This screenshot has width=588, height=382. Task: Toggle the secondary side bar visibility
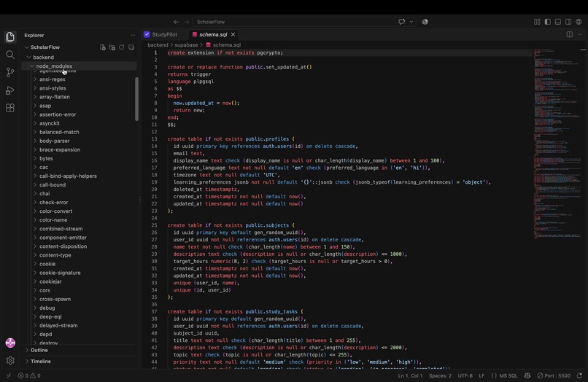[x=568, y=22]
